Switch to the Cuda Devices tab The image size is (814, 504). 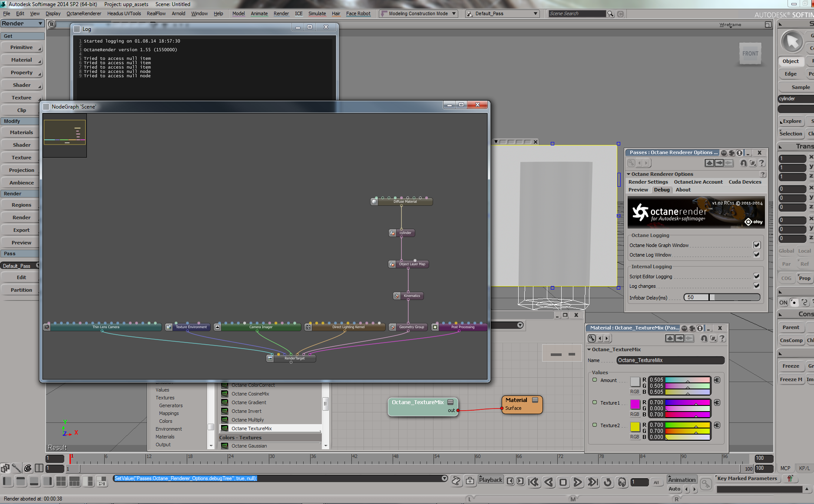(x=745, y=182)
